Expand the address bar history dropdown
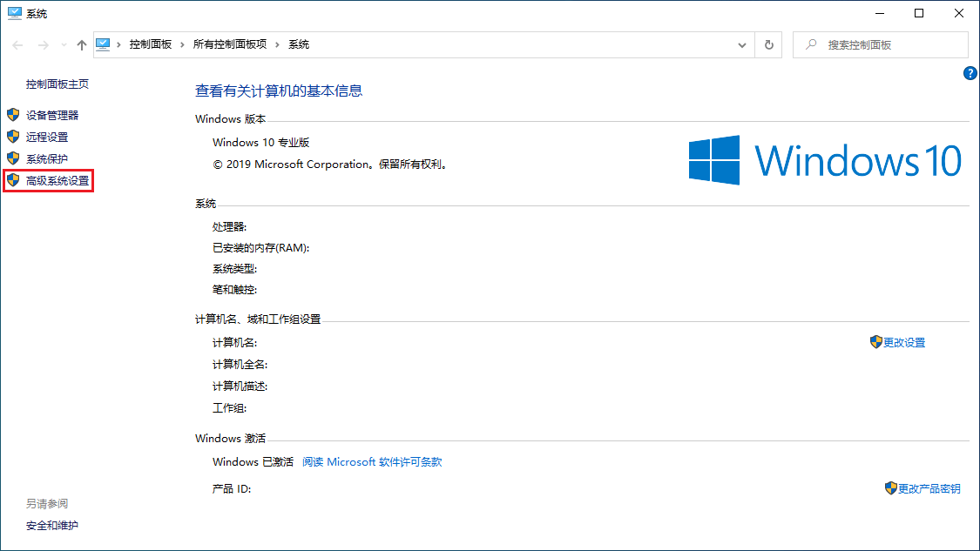980x551 pixels. point(742,44)
